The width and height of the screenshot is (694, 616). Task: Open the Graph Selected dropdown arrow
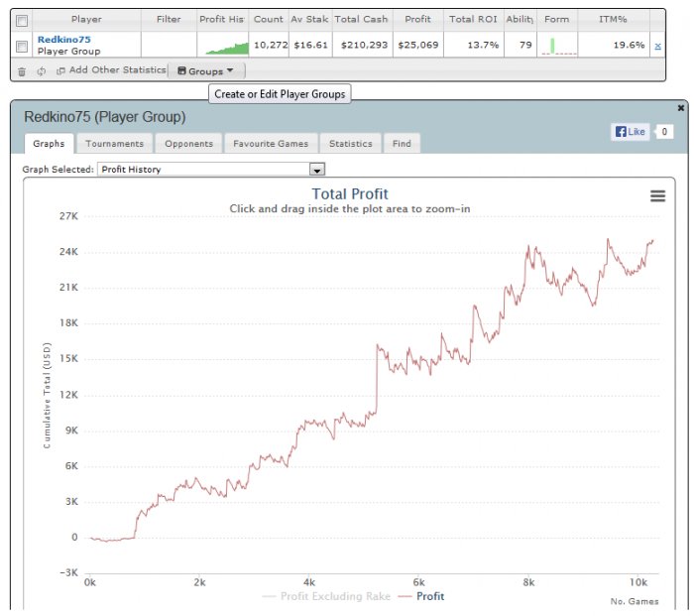tap(317, 170)
